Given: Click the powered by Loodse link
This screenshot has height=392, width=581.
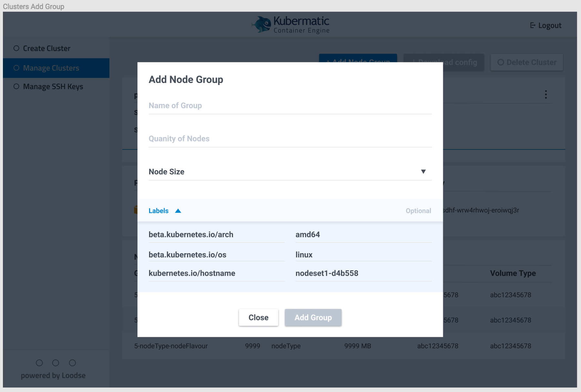Looking at the screenshot, I should coord(53,375).
